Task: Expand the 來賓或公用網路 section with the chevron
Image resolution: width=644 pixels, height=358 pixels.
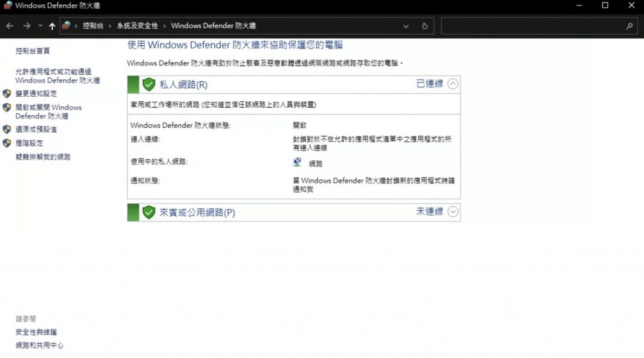Action: tap(453, 211)
